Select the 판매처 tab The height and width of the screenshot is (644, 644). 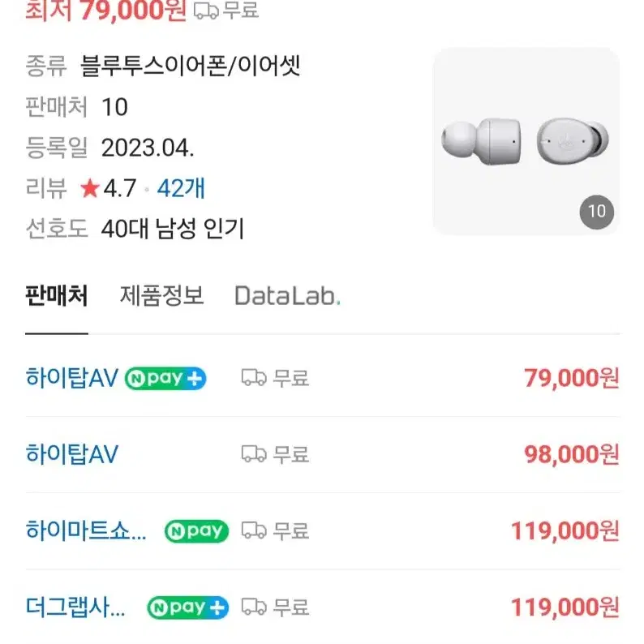click(x=57, y=296)
